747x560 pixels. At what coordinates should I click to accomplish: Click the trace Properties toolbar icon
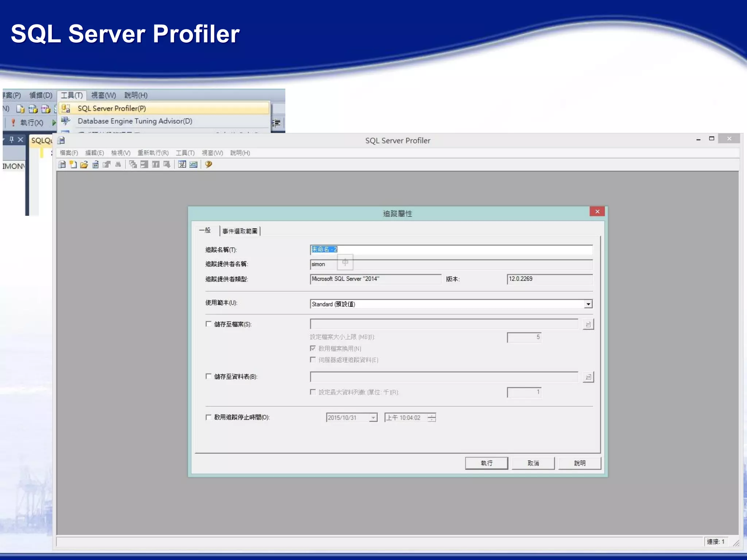(x=107, y=164)
